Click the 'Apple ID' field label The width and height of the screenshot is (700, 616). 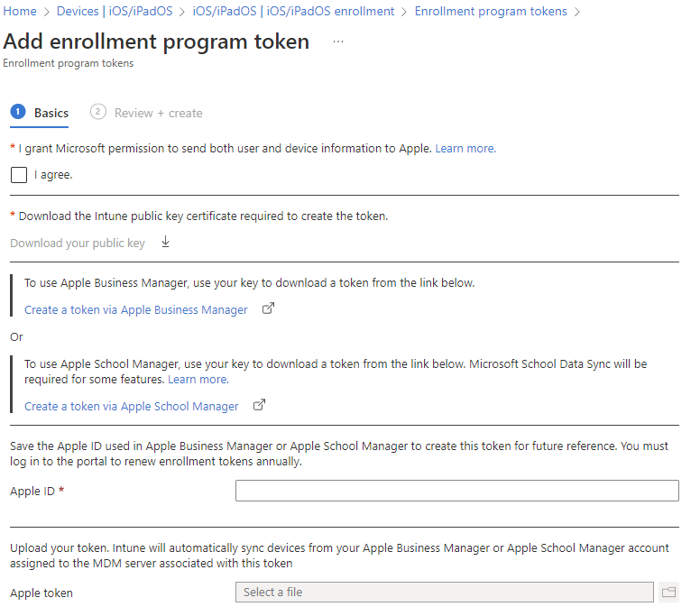[x=32, y=491]
